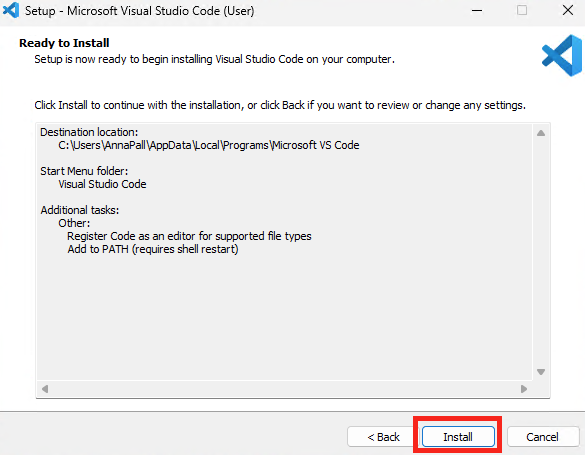Click the up arrow of vertical scrollbar
The image size is (585, 455).
tap(541, 133)
